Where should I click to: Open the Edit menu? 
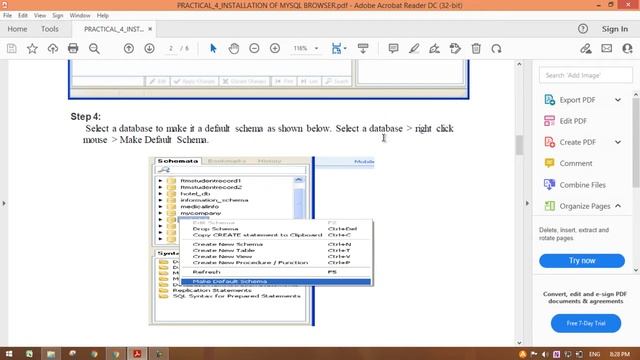point(23,16)
